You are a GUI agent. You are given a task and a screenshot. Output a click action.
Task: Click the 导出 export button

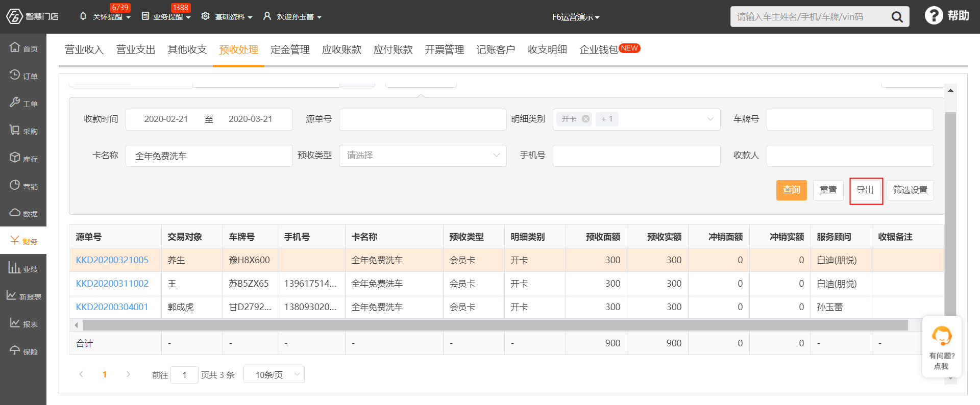point(866,190)
